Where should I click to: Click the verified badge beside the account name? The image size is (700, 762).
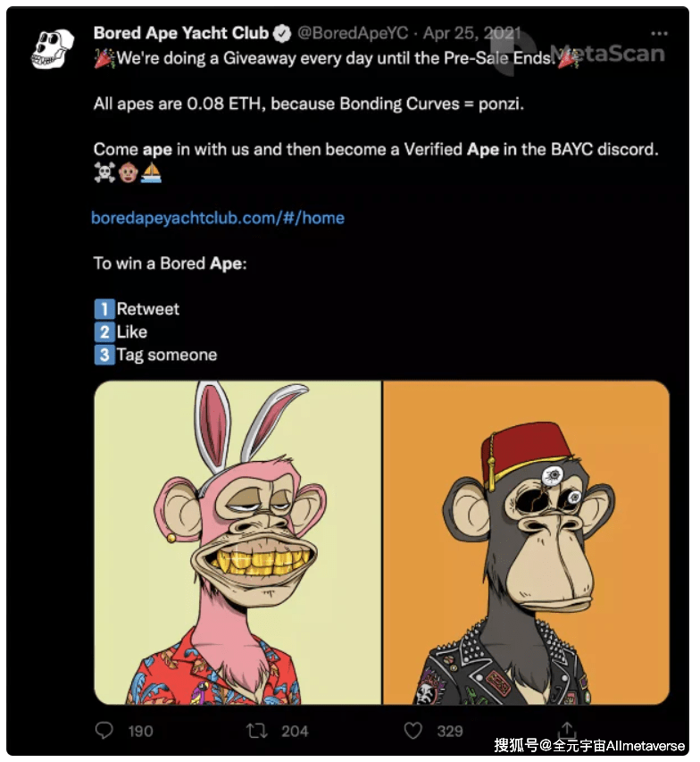(282, 34)
